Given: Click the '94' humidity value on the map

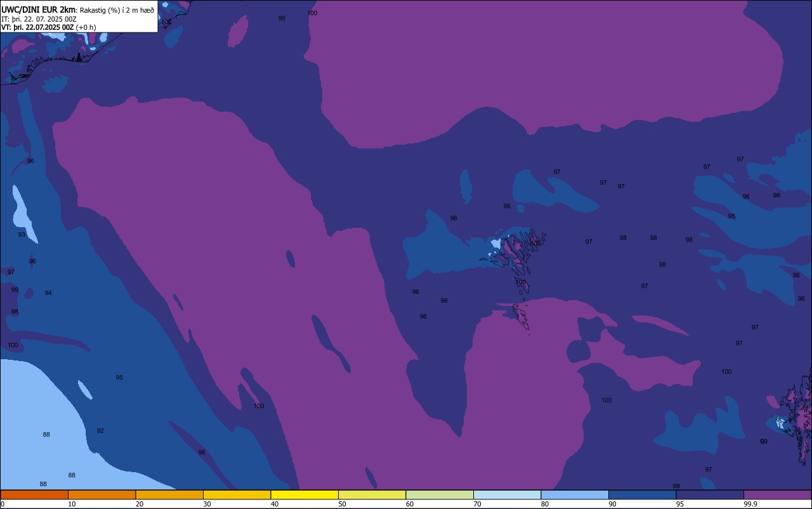Looking at the screenshot, I should [48, 293].
